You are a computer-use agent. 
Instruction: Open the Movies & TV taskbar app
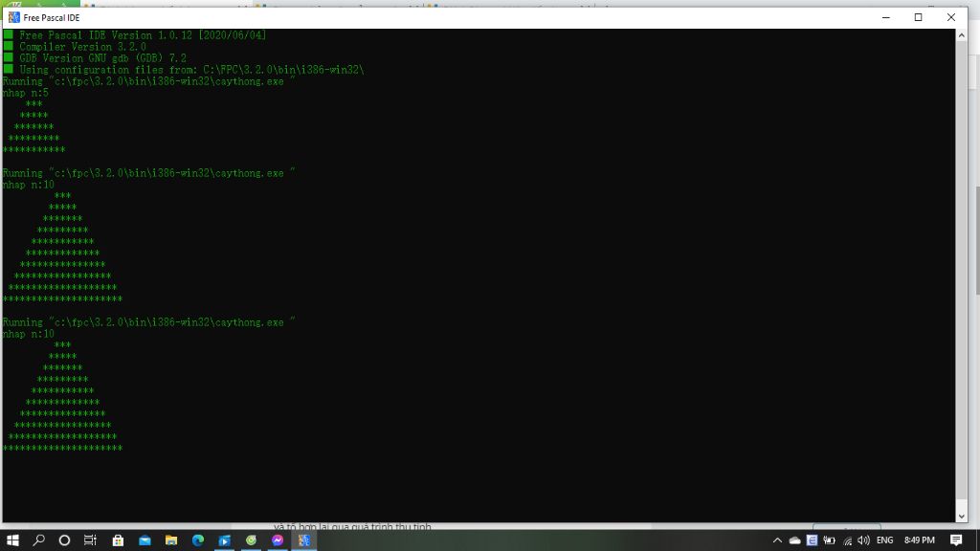224,540
